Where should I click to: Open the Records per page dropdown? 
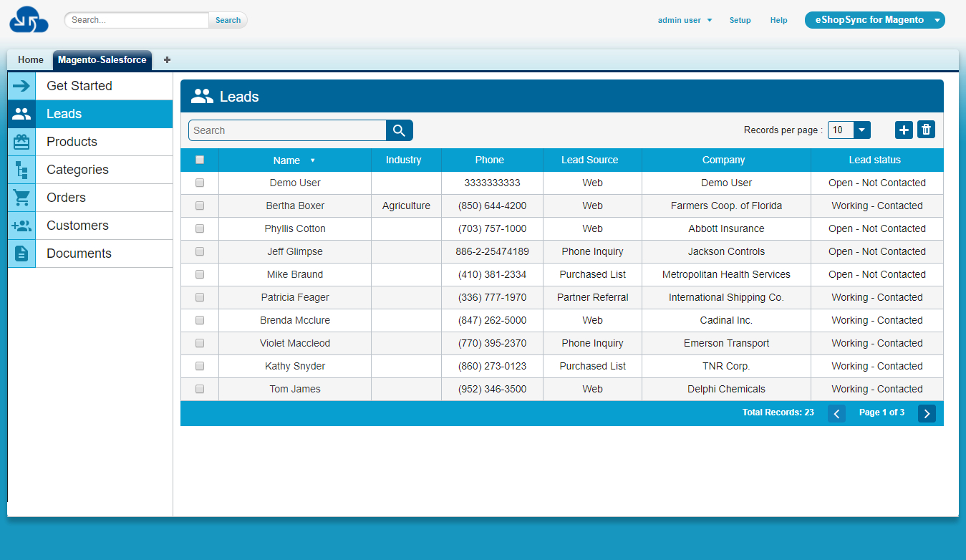[x=860, y=130]
